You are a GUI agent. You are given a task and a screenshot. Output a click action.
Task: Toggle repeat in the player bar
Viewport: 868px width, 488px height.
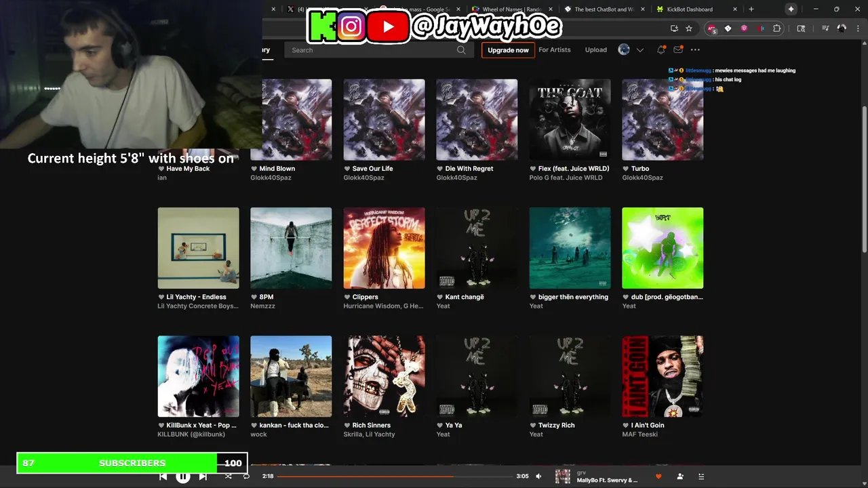(x=246, y=476)
